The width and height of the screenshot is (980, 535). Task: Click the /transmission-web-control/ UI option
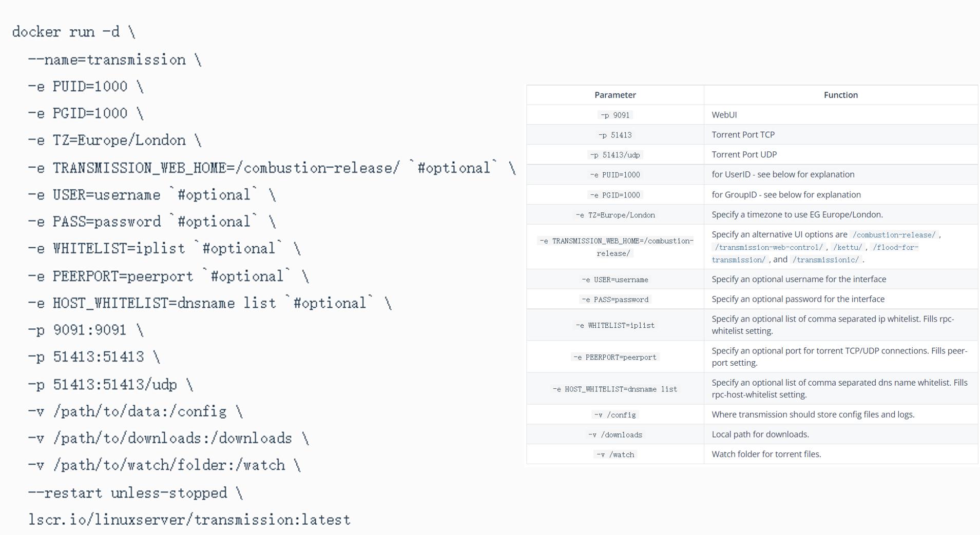(x=768, y=247)
